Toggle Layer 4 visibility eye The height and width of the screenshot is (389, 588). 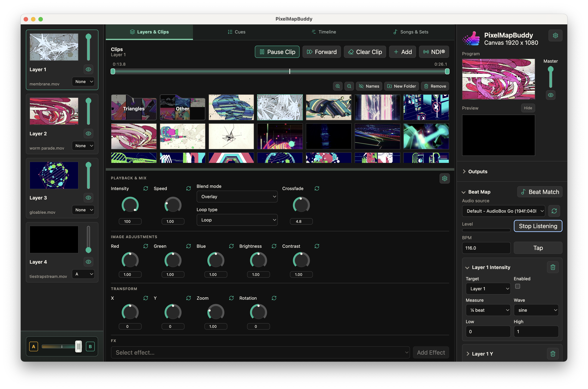click(x=88, y=262)
